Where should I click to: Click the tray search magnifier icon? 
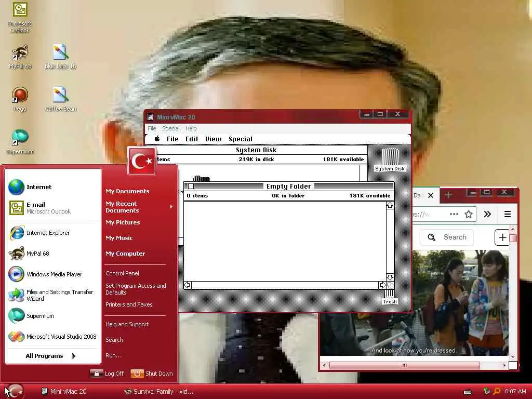point(496,391)
